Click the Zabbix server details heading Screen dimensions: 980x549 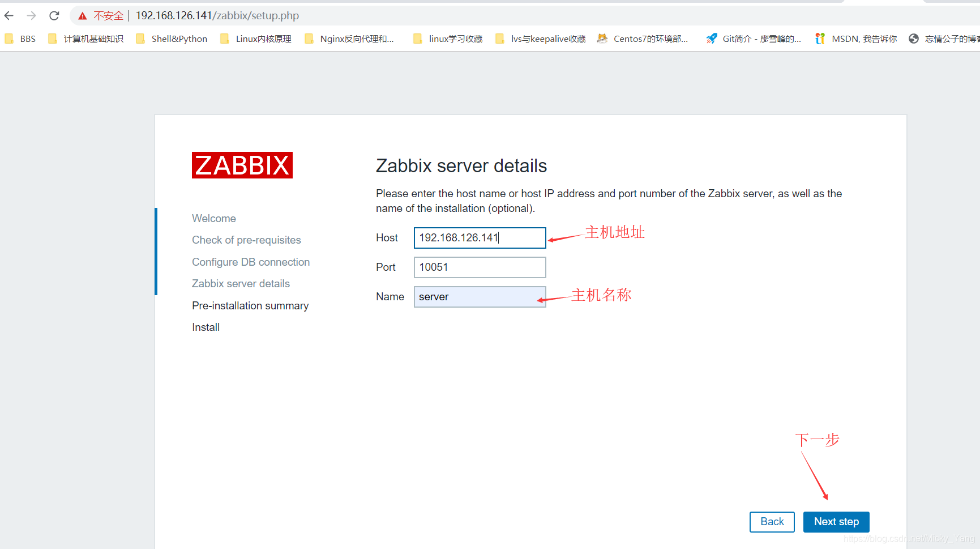(461, 166)
